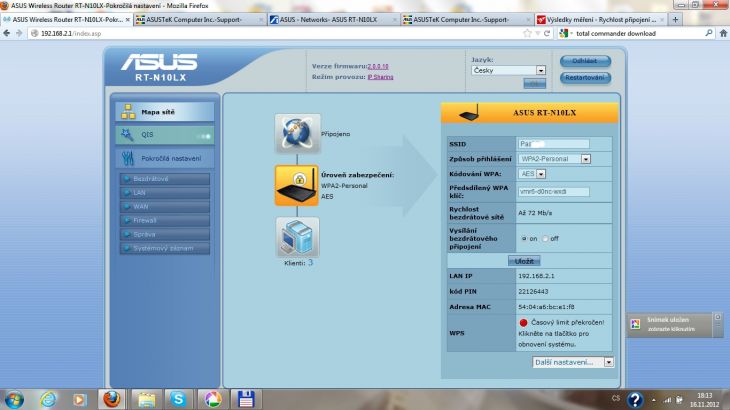The height and width of the screenshot is (410, 730).
Task: Open Způsob přihlášení authentication dropdown
Action: (x=554, y=159)
